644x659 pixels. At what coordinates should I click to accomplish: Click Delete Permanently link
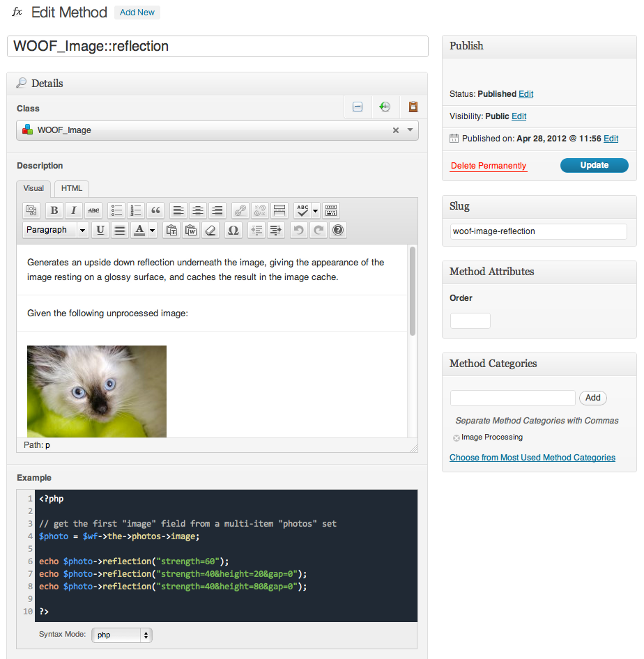tap(489, 166)
